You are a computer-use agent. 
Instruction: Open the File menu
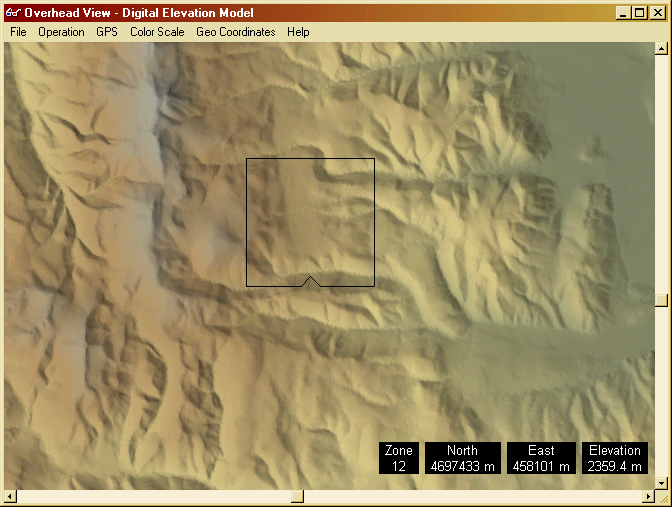[18, 32]
